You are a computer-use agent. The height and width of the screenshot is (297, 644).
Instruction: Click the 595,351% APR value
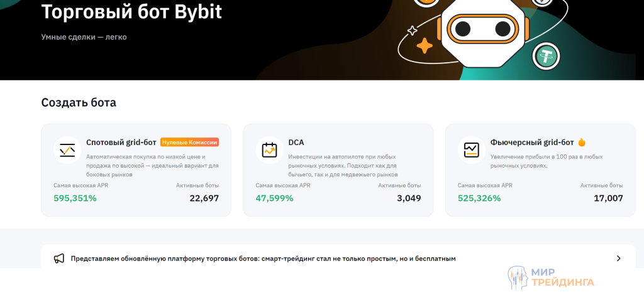pos(75,198)
